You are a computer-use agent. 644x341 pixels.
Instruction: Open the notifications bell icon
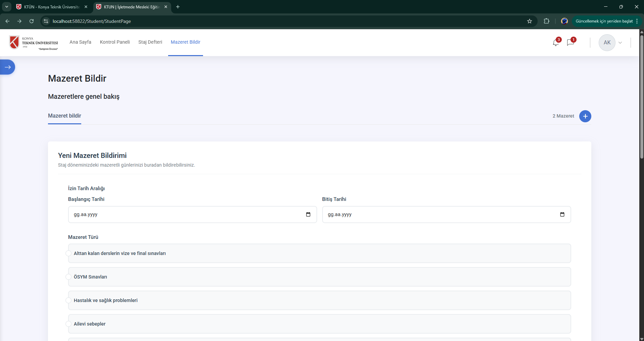pos(555,43)
